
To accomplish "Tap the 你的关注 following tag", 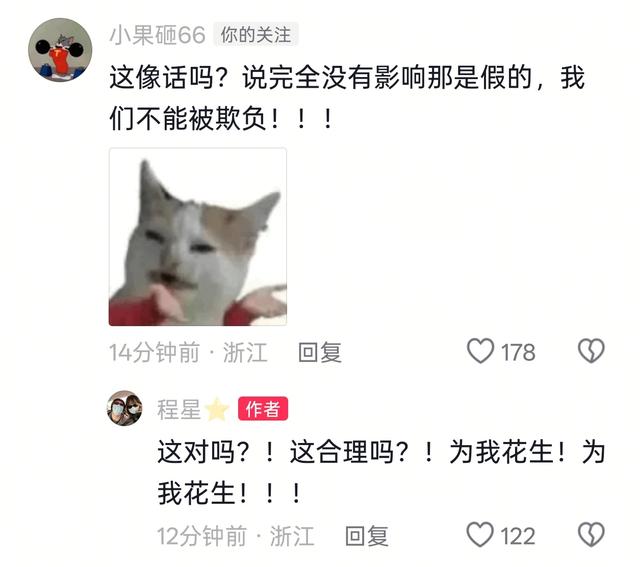I will tap(256, 35).
